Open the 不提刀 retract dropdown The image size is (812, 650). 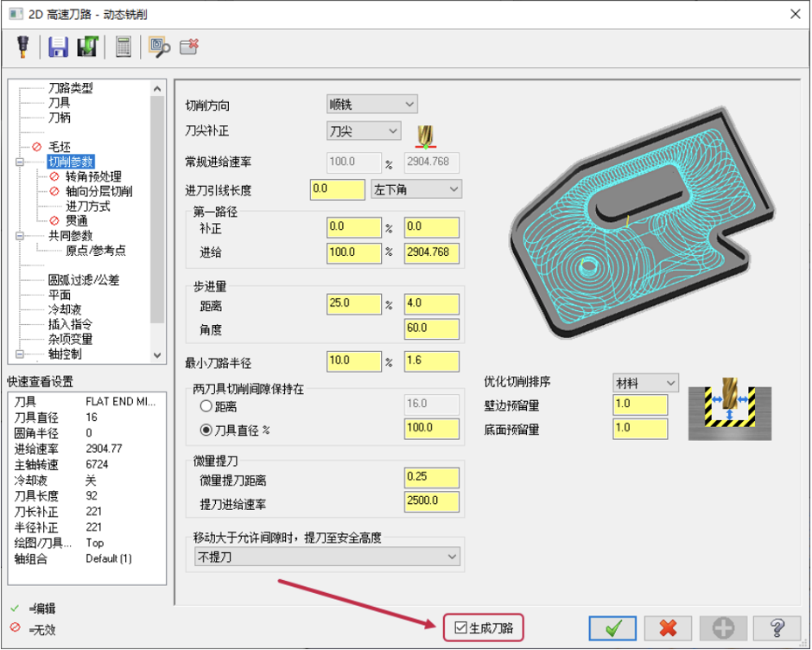327,557
